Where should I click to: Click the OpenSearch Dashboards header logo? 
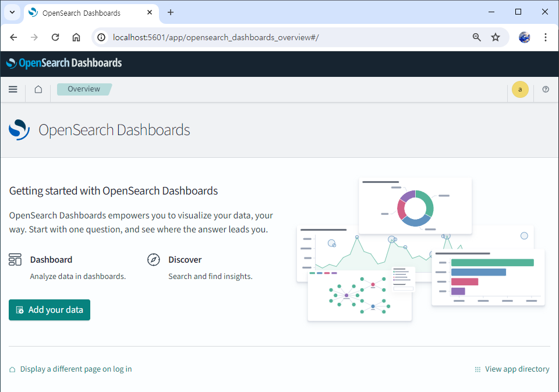click(64, 63)
